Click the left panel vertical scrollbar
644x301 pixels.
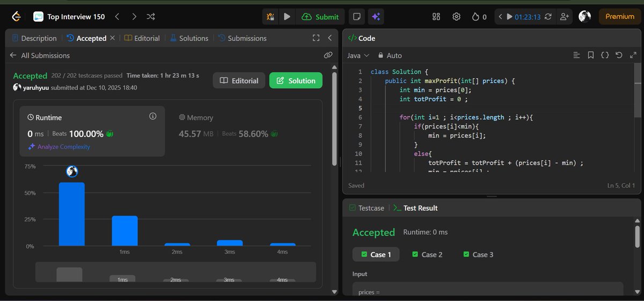(334, 118)
